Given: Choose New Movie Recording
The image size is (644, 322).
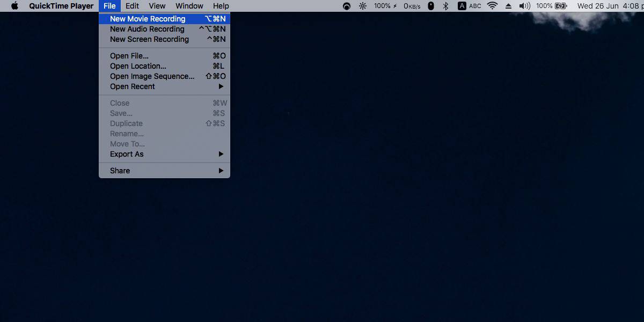Looking at the screenshot, I should pyautogui.click(x=164, y=19).
